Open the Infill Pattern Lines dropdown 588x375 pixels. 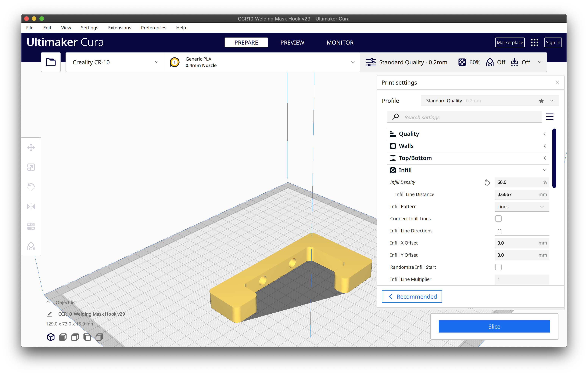click(522, 207)
